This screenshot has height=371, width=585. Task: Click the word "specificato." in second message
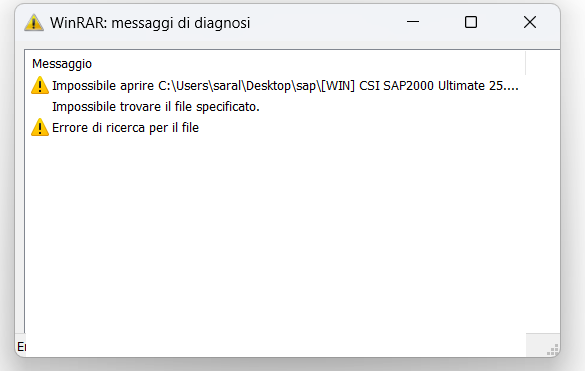[228, 107]
